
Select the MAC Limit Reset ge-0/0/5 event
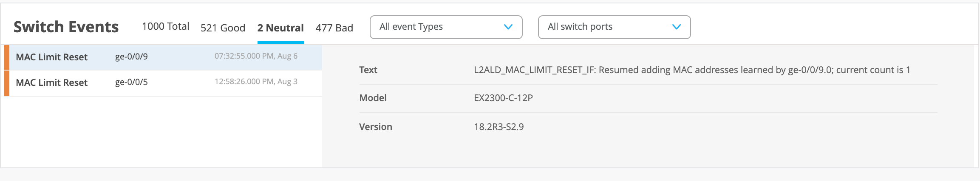tap(52, 83)
